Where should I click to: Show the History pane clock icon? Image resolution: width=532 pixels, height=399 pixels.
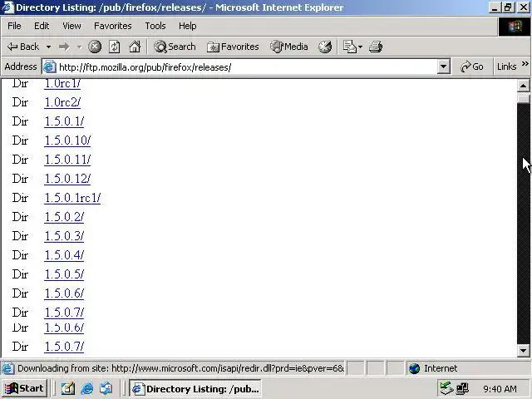click(325, 47)
